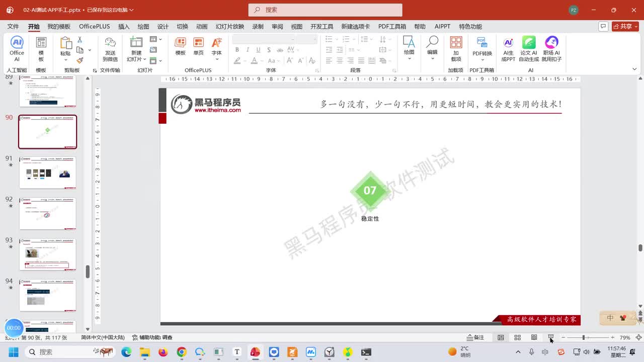The width and height of the screenshot is (644, 362).
Task: Open 论文 AI 自动生成 tool
Action: click(529, 49)
